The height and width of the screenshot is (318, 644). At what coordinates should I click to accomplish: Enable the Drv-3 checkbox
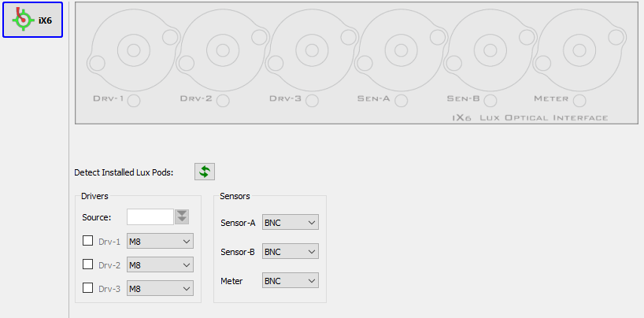click(88, 289)
